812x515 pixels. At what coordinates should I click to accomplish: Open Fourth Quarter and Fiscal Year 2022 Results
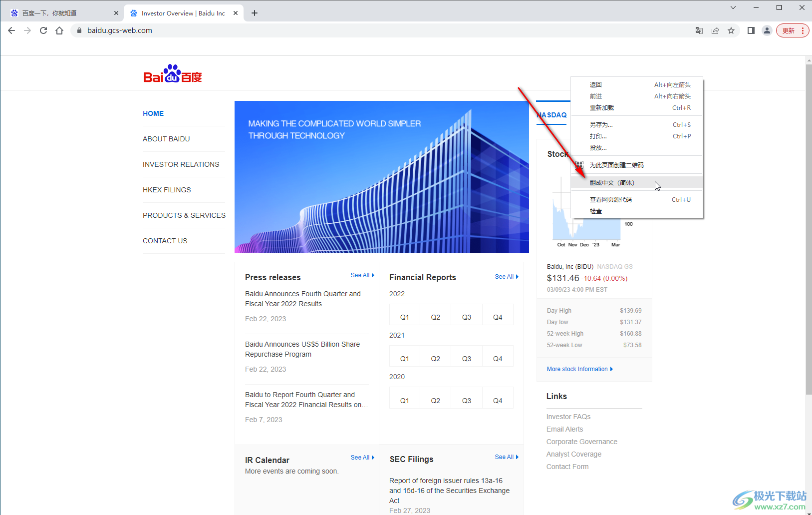click(x=303, y=299)
